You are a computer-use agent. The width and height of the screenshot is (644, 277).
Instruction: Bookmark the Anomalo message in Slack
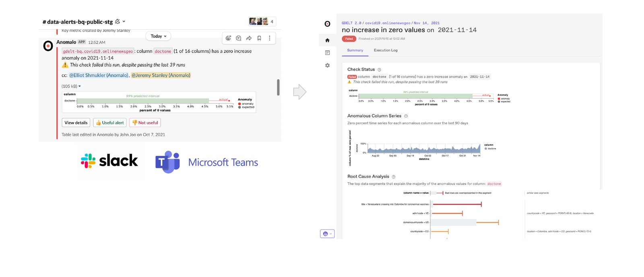259,38
